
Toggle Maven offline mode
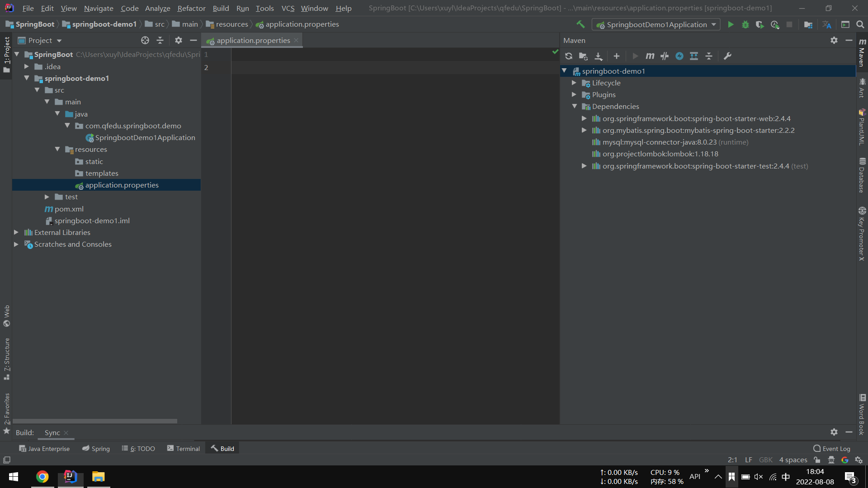(x=665, y=56)
